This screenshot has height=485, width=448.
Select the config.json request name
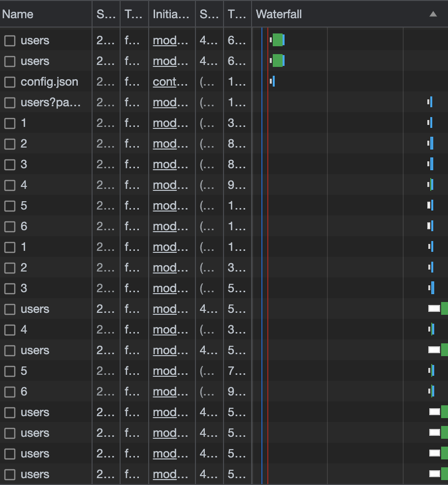point(49,82)
